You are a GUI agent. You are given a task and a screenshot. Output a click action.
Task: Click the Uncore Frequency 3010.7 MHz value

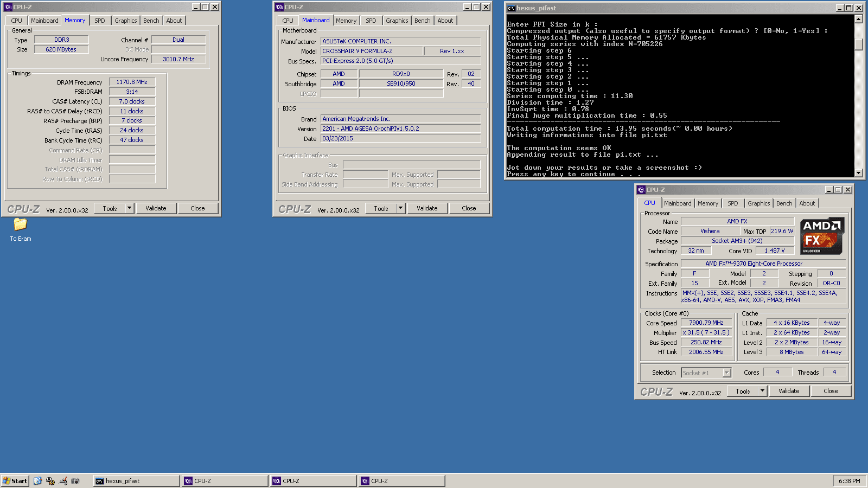[178, 59]
